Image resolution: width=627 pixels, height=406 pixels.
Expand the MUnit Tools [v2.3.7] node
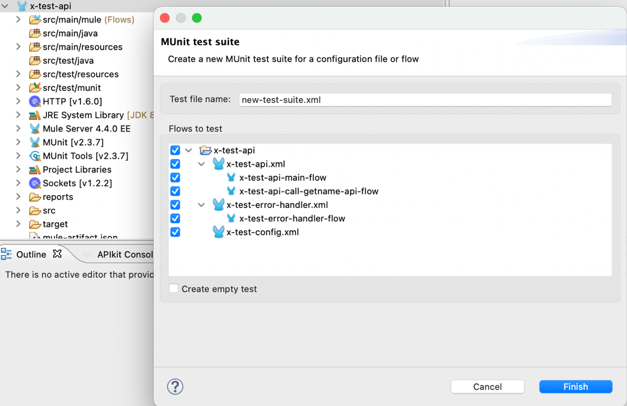click(x=18, y=156)
